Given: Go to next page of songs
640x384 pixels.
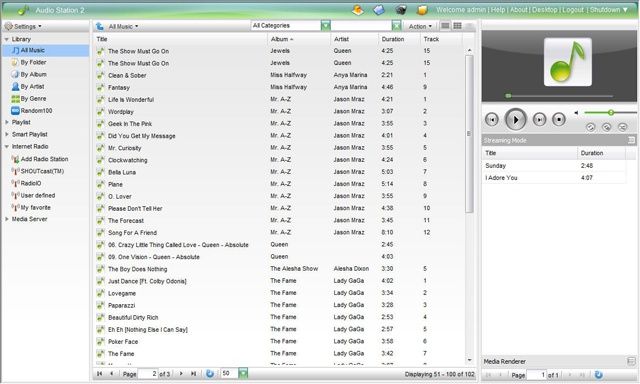Looking at the screenshot, I should tap(181, 373).
